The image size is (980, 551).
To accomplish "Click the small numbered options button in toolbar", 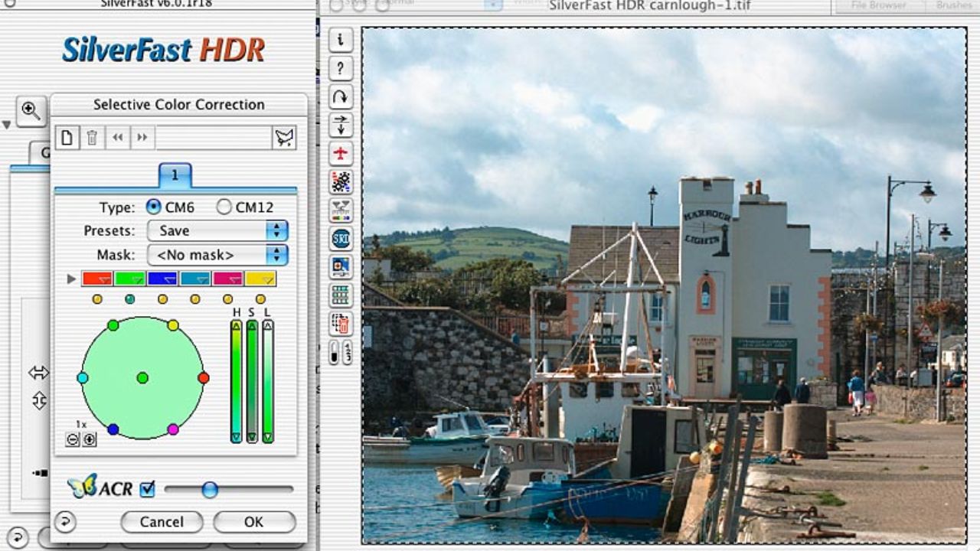I will click(x=347, y=352).
